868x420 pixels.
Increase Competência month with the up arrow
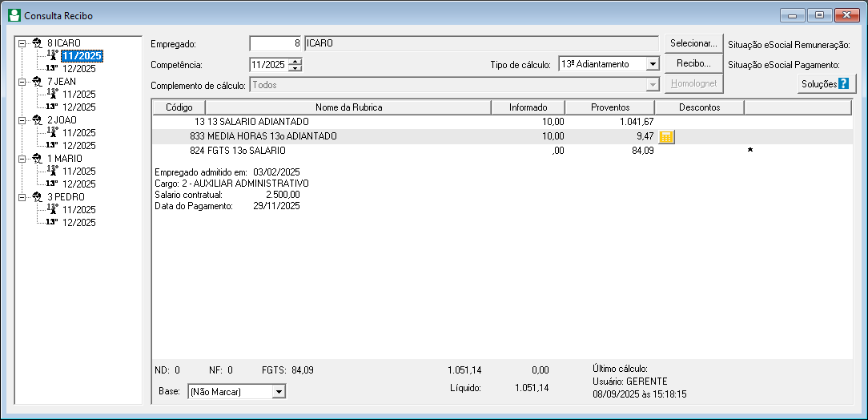click(x=296, y=61)
